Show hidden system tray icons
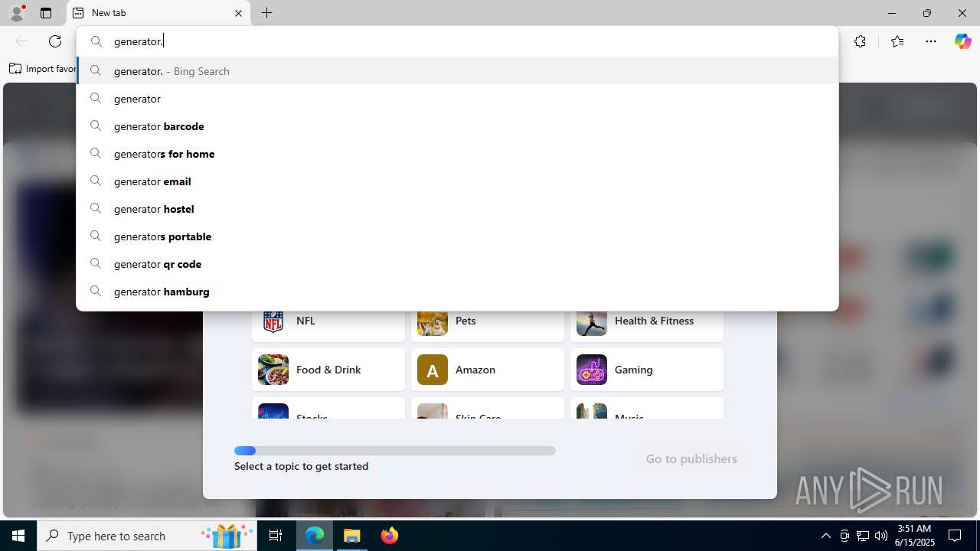 [825, 536]
